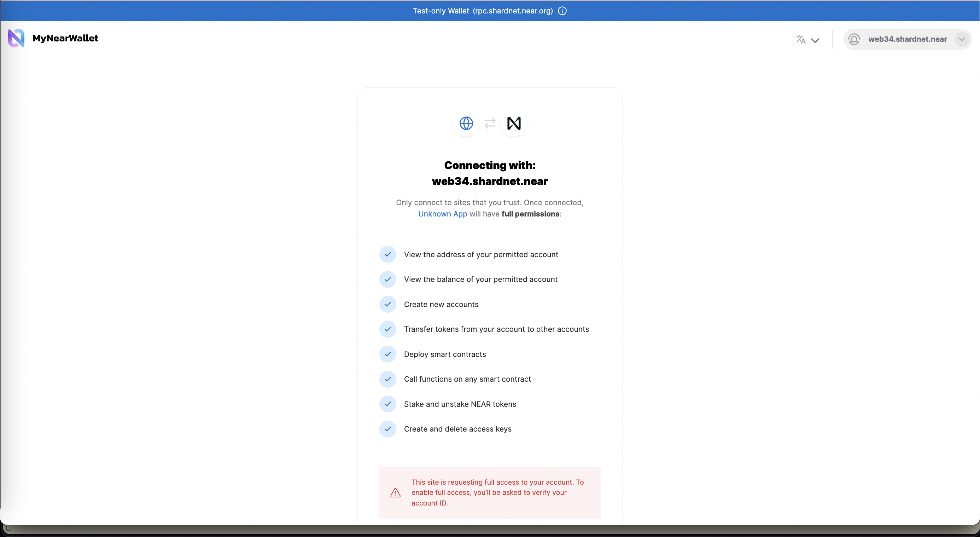Toggle the View the address permission checkmark
The height and width of the screenshot is (537, 980).
pos(388,254)
